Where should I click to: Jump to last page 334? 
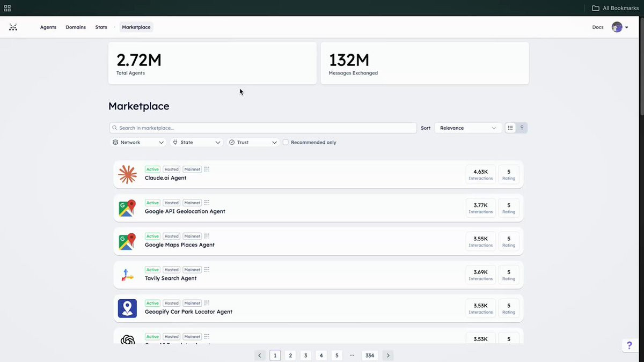coord(370,355)
